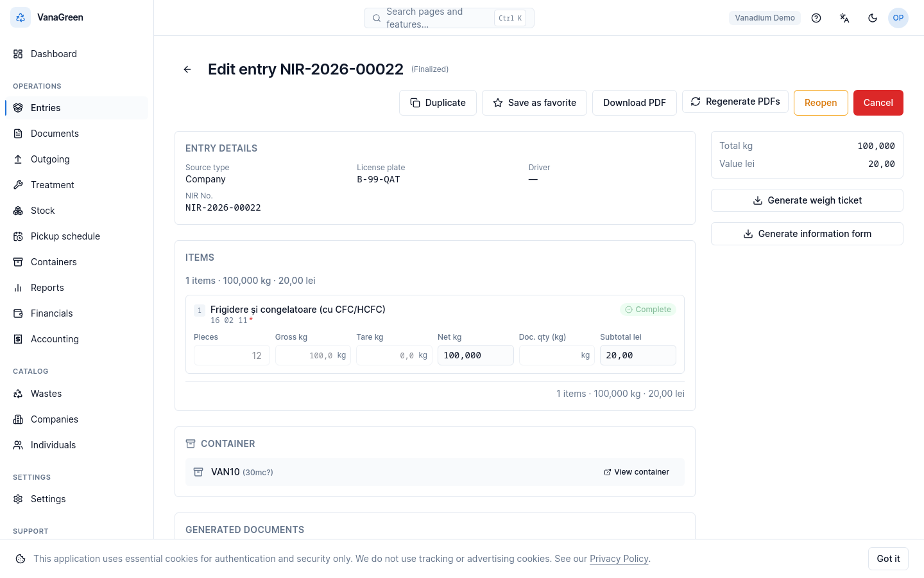Viewport: 924px width, 578px height.
Task: Regenerate PDFs for this entry
Action: (x=735, y=101)
